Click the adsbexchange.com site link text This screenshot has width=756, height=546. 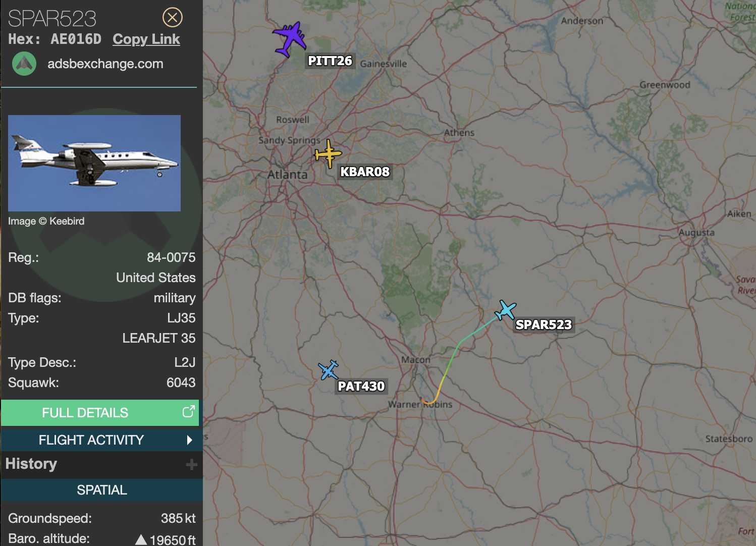105,64
